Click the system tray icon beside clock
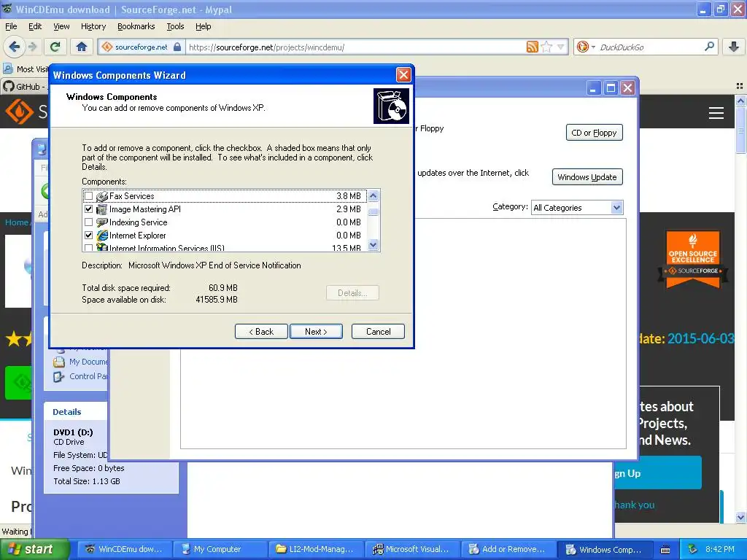 [693, 549]
